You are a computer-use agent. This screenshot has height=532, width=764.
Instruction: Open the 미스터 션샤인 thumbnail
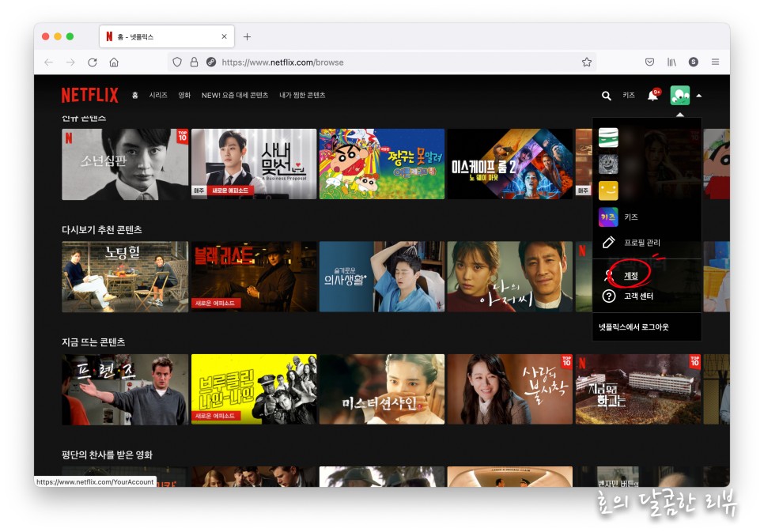382,389
